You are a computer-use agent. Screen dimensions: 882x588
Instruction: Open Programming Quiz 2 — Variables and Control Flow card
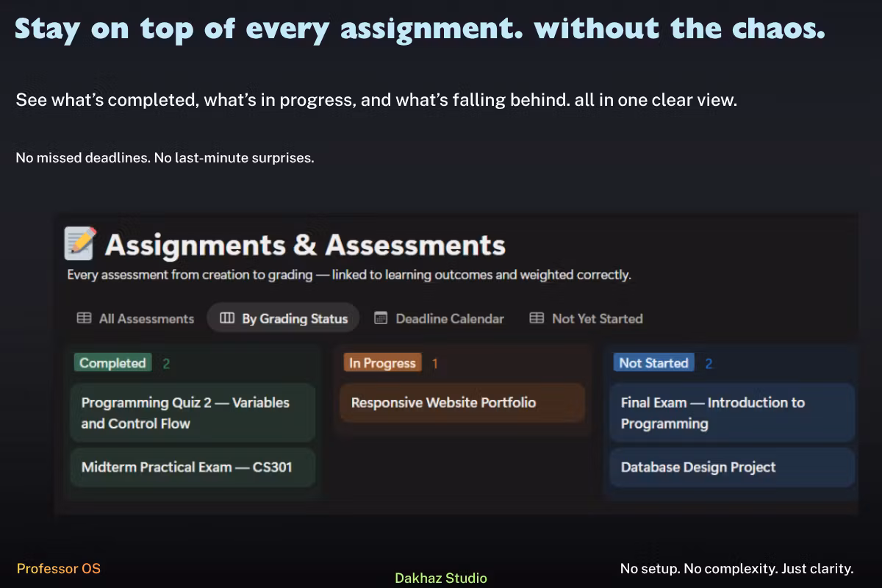[193, 412]
